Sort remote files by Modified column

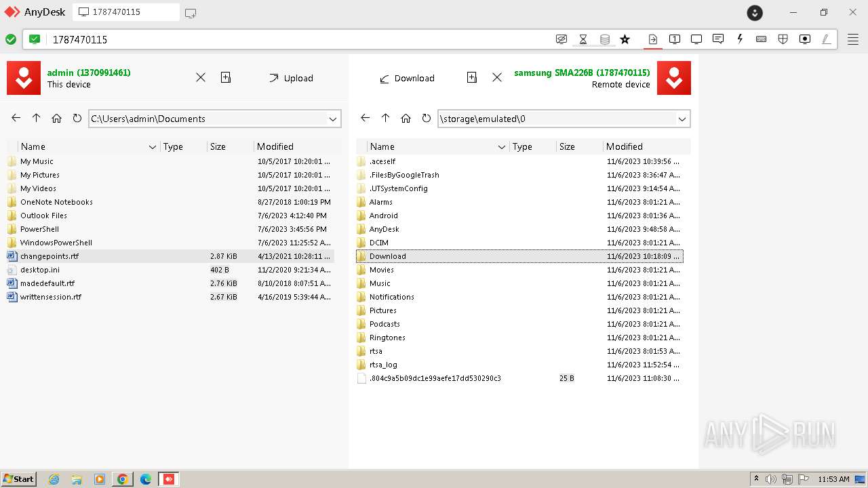point(644,146)
